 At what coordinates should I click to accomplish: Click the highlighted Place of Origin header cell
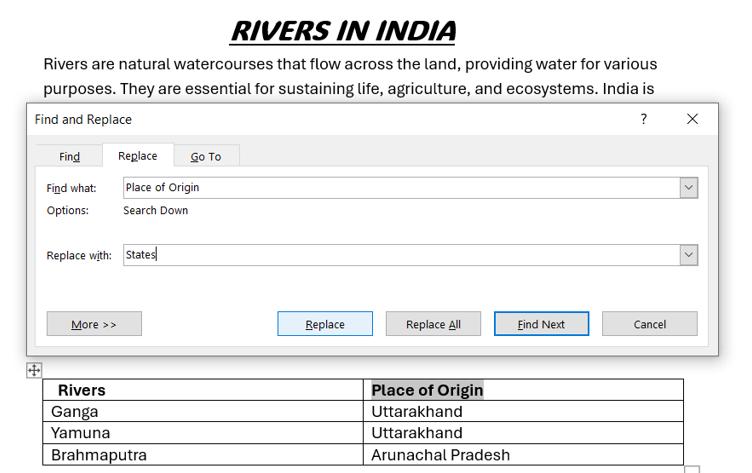coord(427,390)
